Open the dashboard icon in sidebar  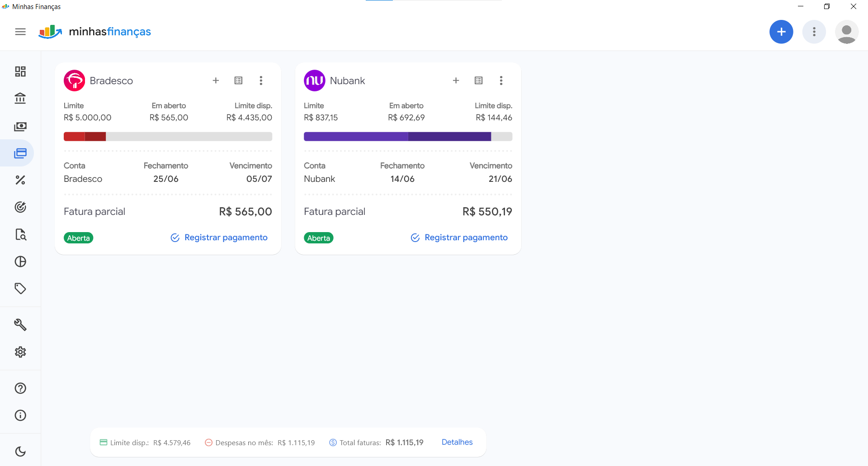point(20,71)
